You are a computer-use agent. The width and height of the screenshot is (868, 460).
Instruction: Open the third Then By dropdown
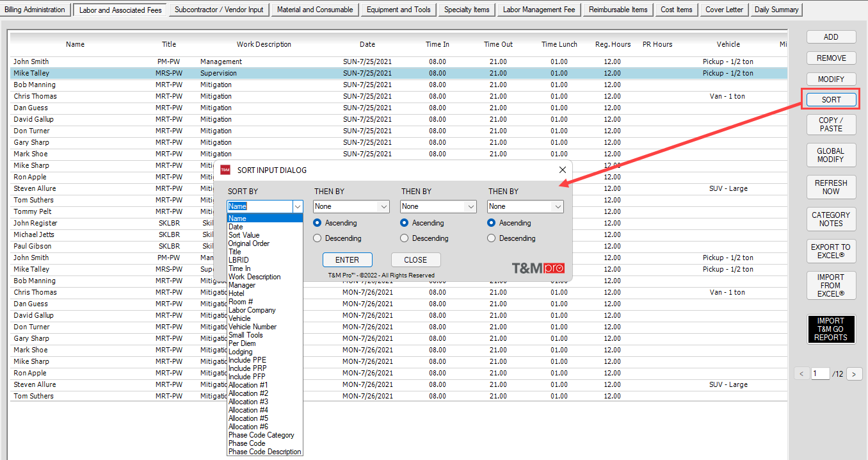[526, 206]
